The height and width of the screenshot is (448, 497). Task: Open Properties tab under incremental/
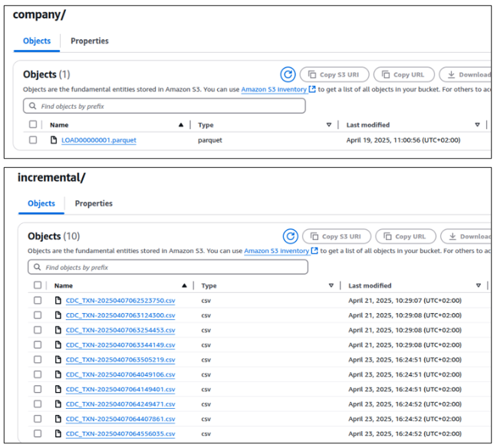(94, 203)
